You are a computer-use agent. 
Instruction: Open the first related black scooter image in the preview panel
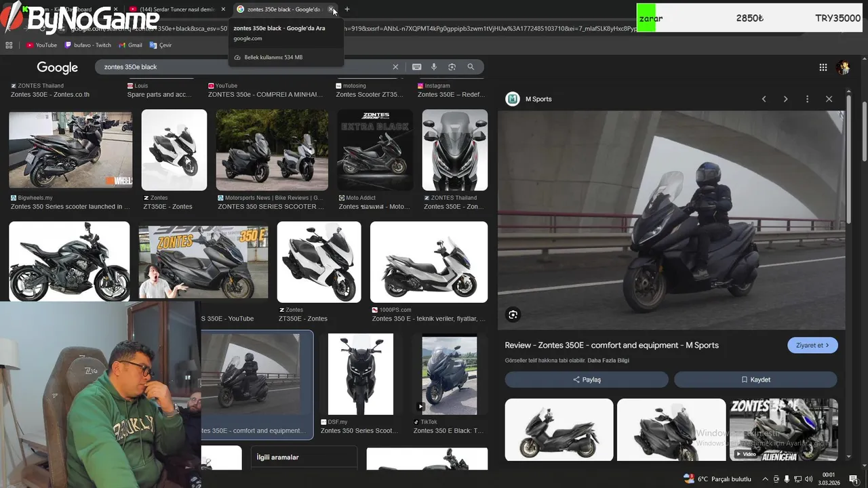tap(559, 430)
